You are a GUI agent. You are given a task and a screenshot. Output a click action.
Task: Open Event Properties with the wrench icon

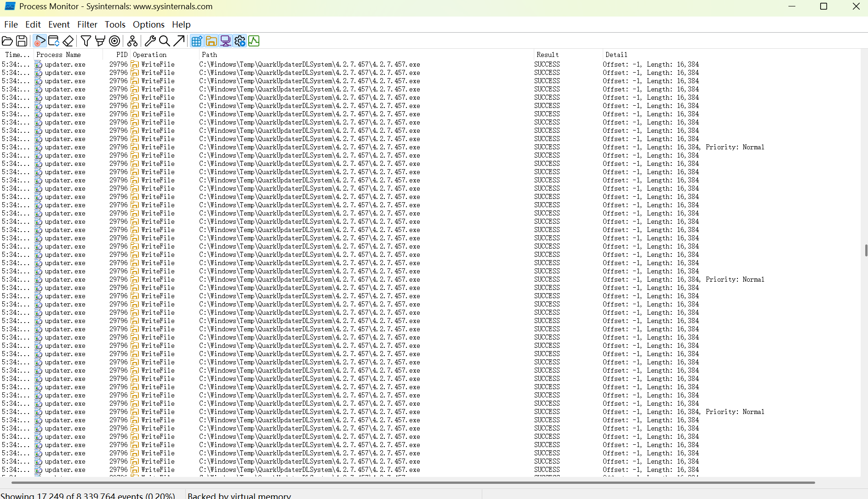150,41
